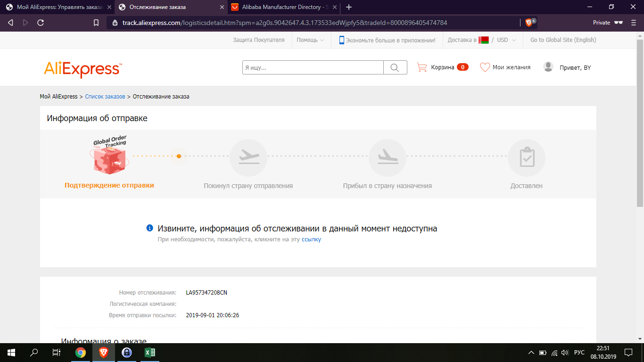Image resolution: width=644 pixels, height=362 pixels.
Task: Click the browser address bar URL
Action: (x=285, y=23)
